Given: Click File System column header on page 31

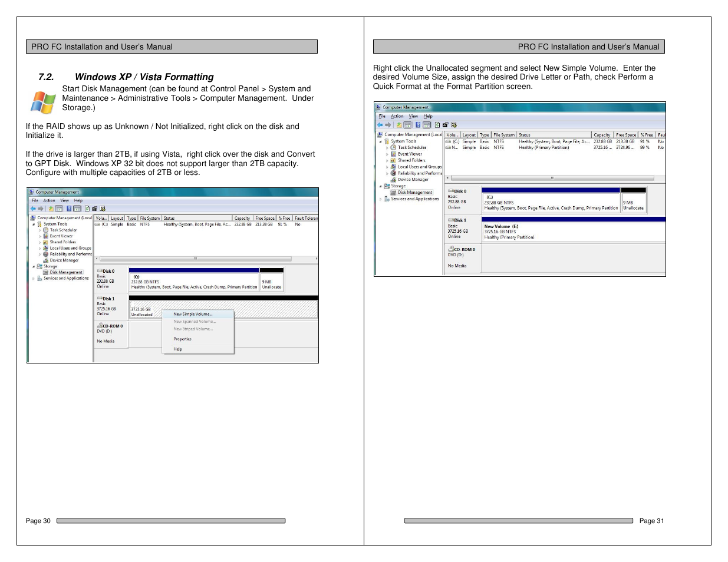Looking at the screenshot, I should 504,135.
